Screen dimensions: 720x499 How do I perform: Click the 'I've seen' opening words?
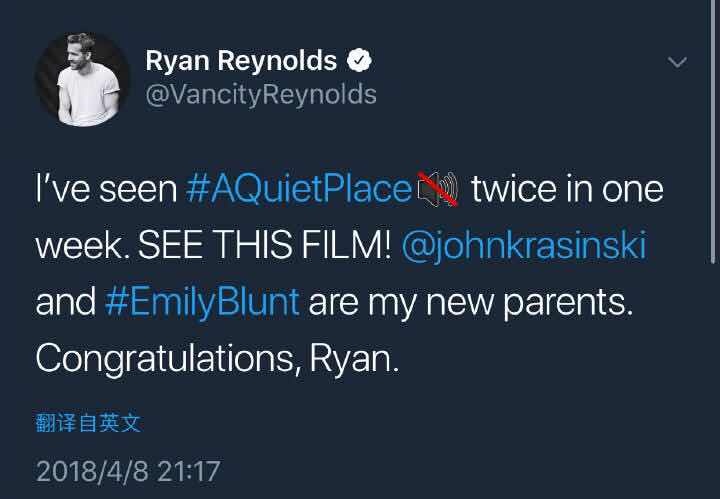[x=106, y=189]
